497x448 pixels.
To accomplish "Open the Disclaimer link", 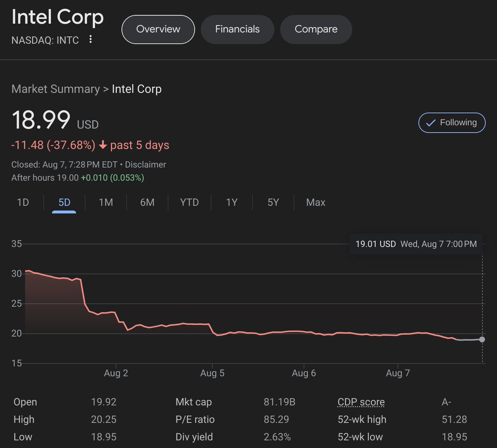I will click(145, 165).
